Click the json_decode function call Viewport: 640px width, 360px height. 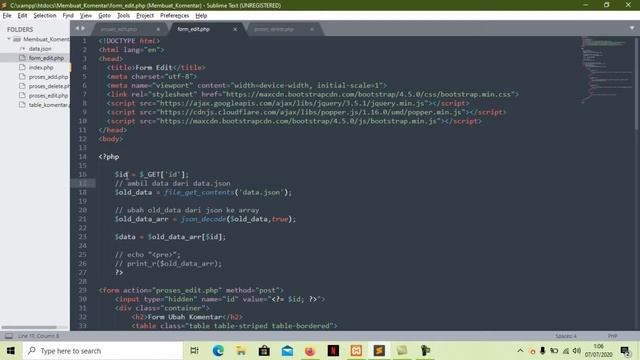point(203,219)
